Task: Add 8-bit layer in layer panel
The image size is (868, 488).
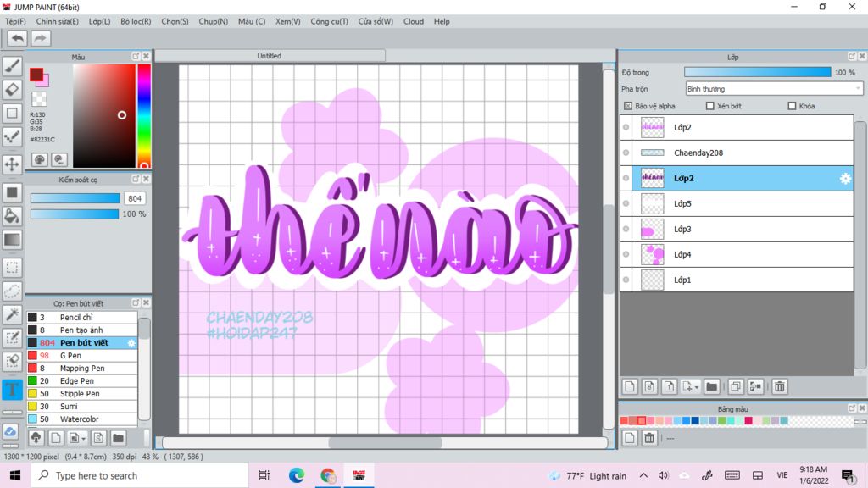Action: [649, 386]
